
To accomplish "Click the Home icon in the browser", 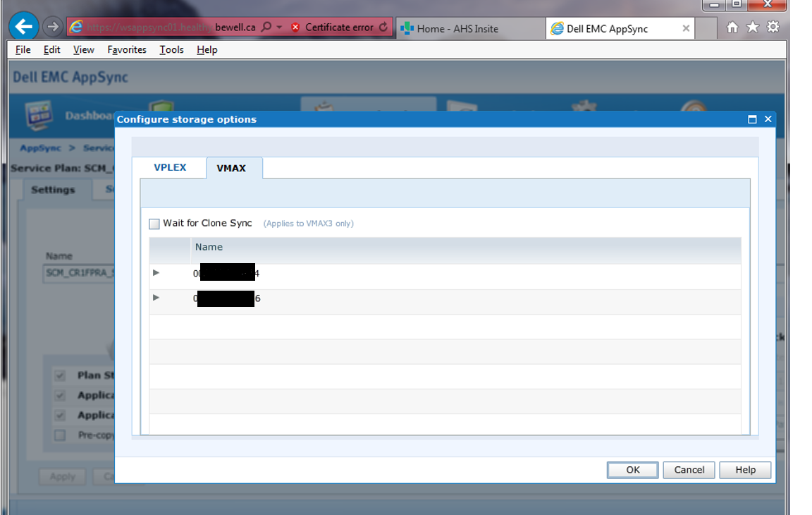I will (x=733, y=27).
